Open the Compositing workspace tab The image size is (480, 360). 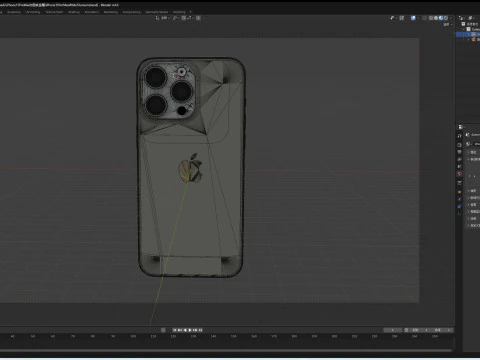132,12
